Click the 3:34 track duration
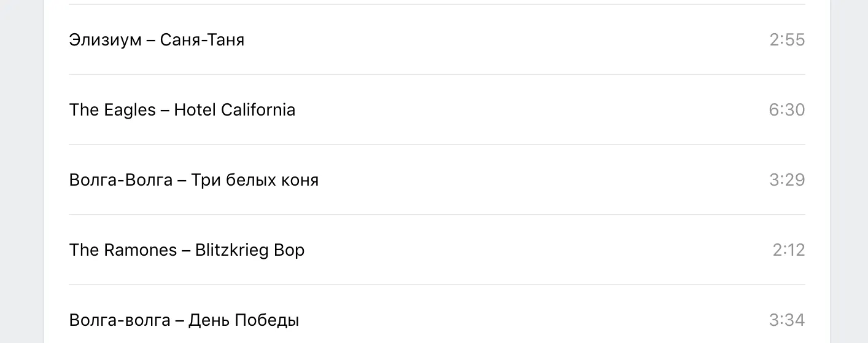This screenshot has width=868, height=343. click(786, 320)
